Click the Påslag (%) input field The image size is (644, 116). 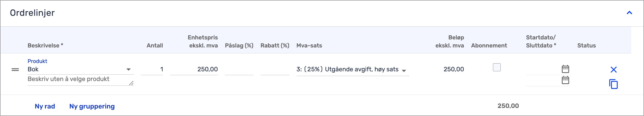(239, 69)
